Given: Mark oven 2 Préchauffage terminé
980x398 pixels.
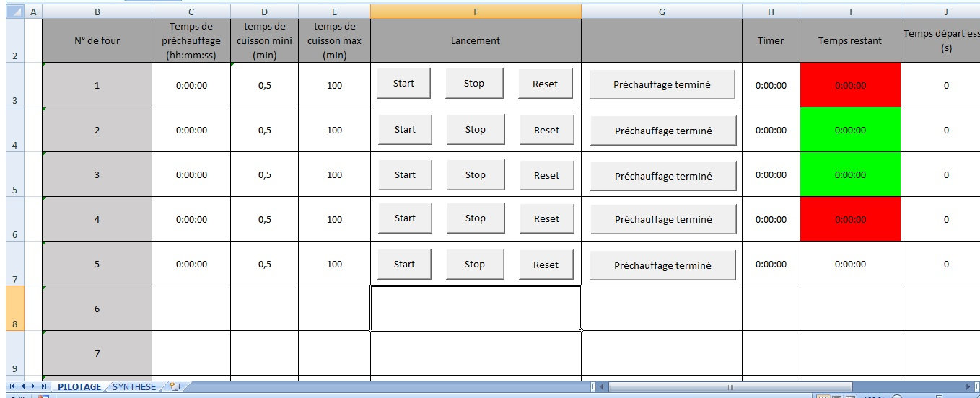Looking at the screenshot, I should coord(663,131).
